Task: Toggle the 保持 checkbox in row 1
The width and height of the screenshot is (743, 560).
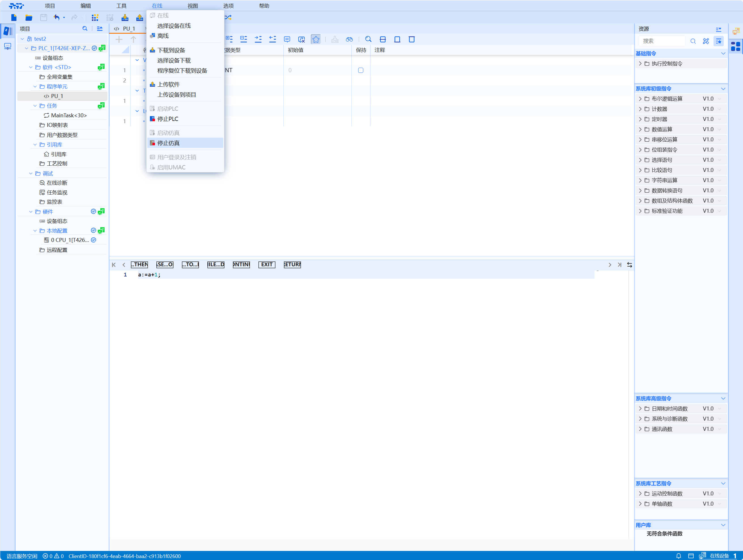Action: (360, 70)
